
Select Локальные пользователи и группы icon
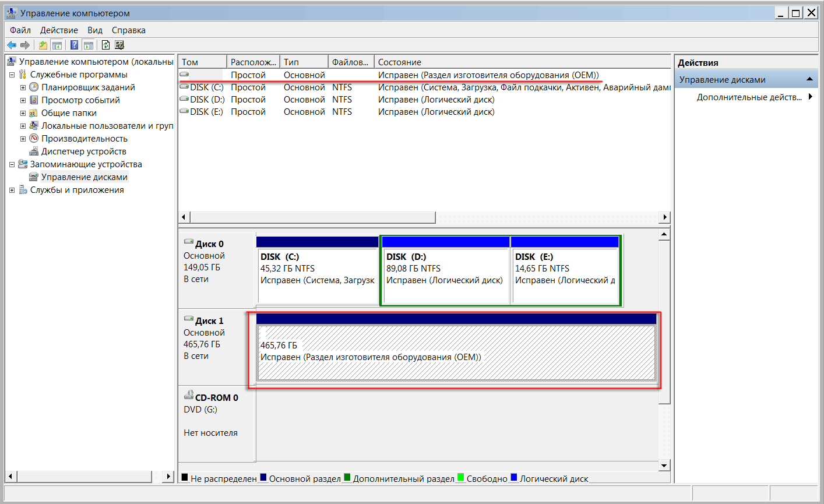click(34, 125)
